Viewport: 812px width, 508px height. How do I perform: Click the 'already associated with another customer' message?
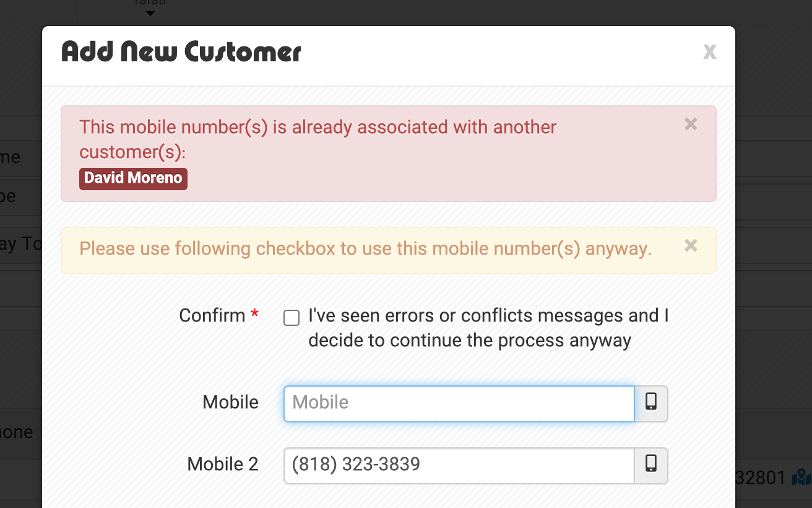[318, 139]
